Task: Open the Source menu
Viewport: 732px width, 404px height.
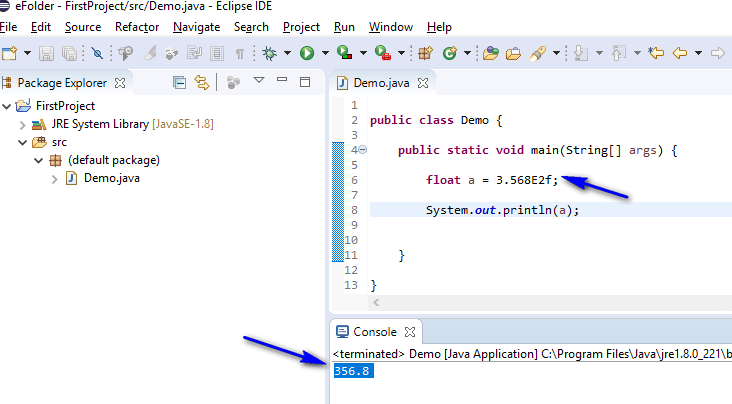Action: click(x=83, y=27)
